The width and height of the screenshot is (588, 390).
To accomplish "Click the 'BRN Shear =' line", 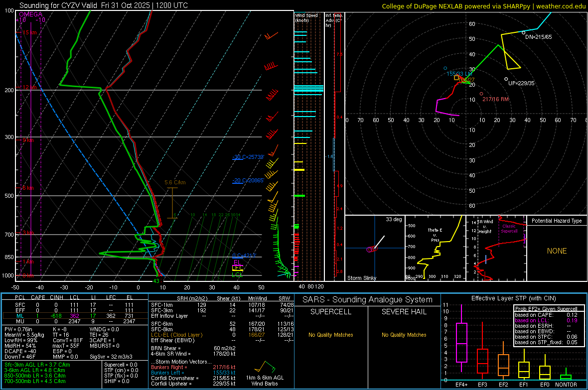I will click(x=193, y=348).
